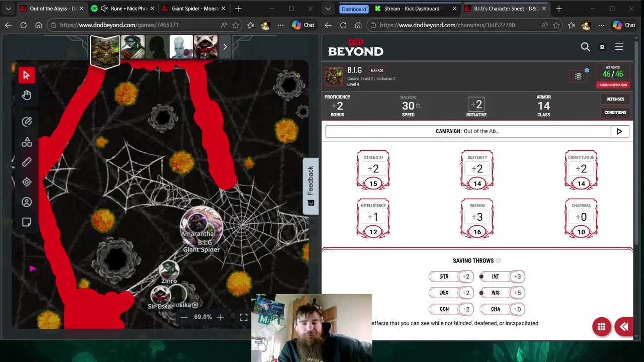Select the Out of the Abyss browser tab
Viewport: 644px width, 362px height.
(52, 9)
